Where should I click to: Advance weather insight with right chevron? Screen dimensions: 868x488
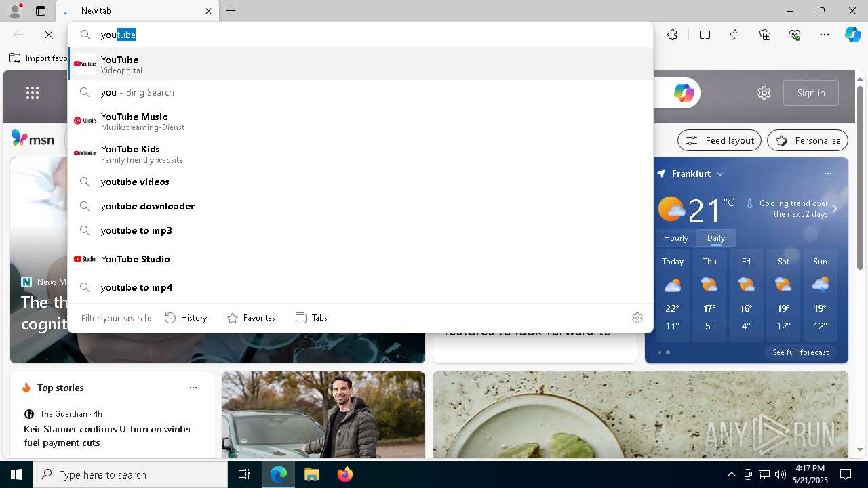click(835, 209)
